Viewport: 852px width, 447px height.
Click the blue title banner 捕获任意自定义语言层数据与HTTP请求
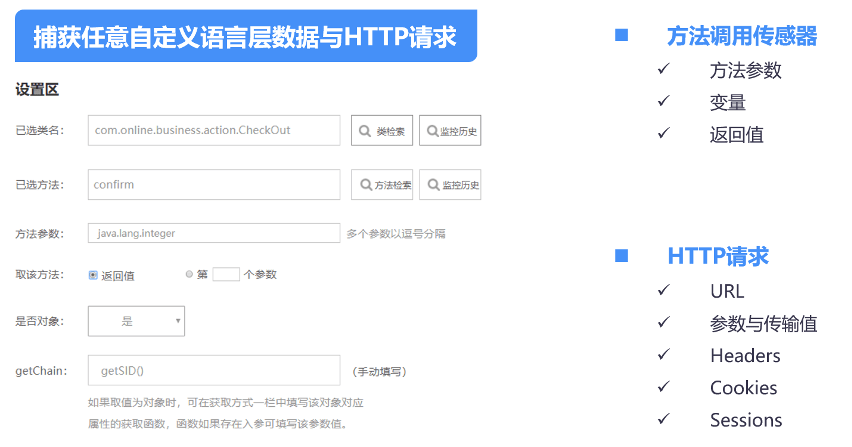click(x=246, y=36)
